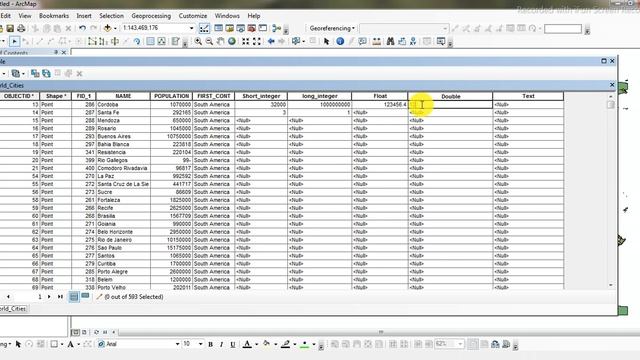The image size is (640, 360).
Task: Click the Double column header
Action: tap(451, 96)
